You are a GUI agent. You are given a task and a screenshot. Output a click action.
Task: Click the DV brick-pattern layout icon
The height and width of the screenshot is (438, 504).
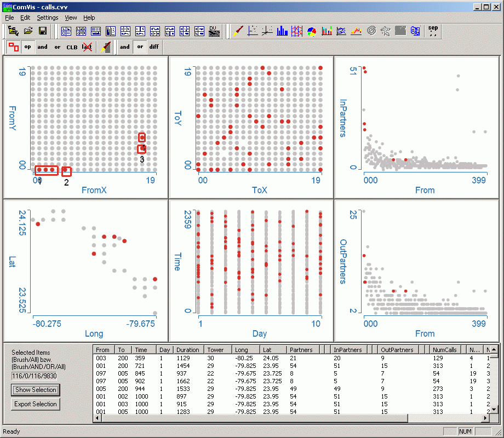point(214,31)
